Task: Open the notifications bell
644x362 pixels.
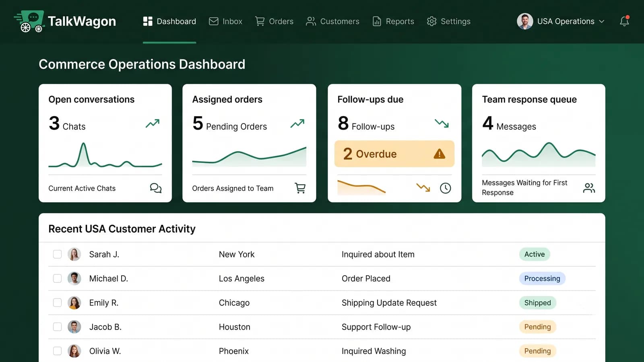Action: click(624, 21)
